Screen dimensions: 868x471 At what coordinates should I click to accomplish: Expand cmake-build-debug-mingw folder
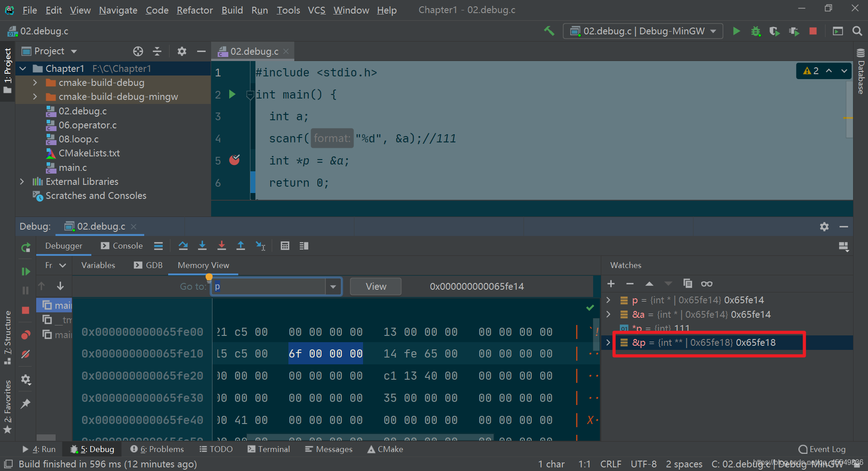tap(35, 97)
